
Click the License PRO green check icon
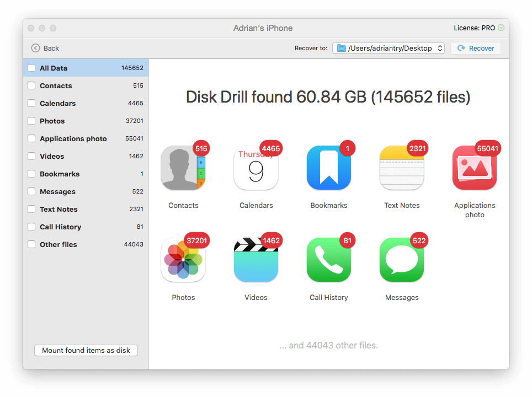[501, 28]
